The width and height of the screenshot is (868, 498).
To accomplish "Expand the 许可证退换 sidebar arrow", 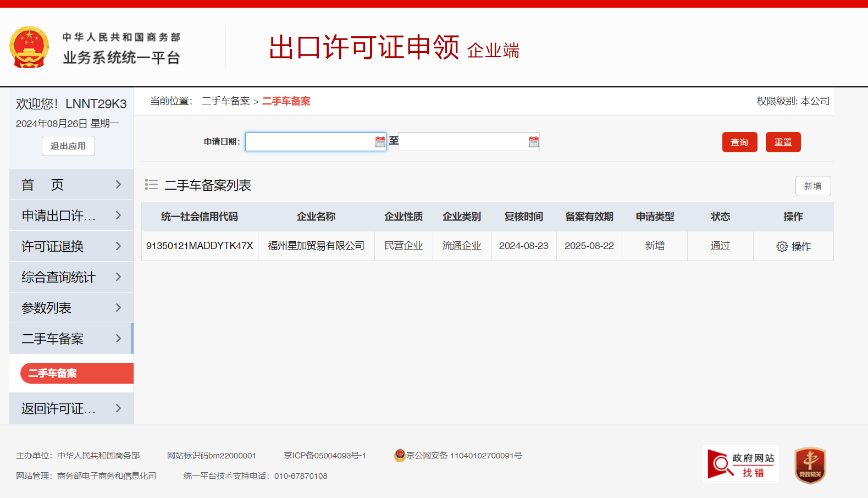I will 118,246.
